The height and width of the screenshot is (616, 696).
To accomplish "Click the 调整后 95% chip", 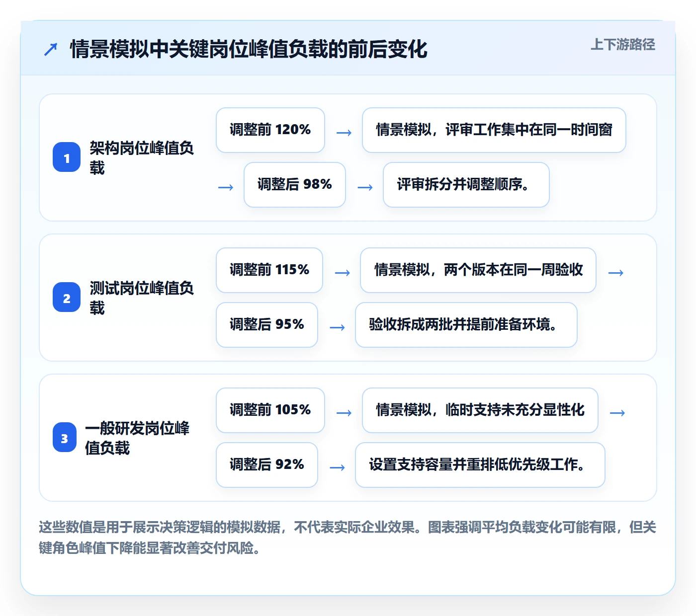I will tap(267, 325).
